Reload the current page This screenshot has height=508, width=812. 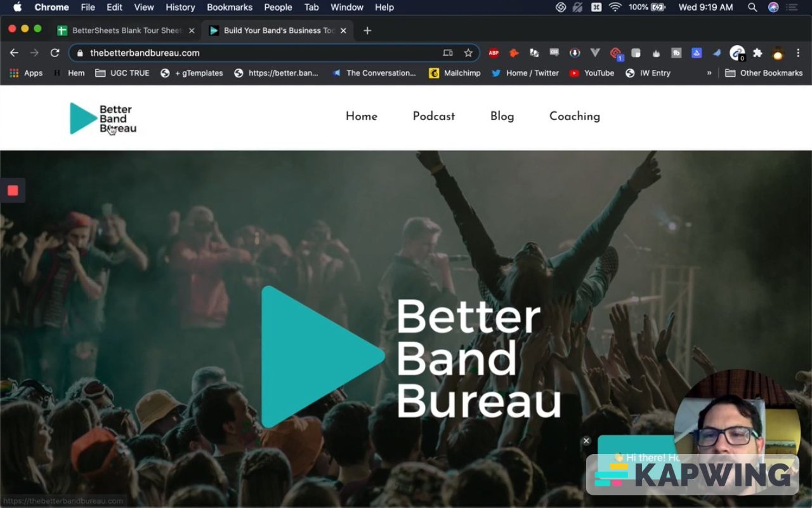click(x=55, y=53)
